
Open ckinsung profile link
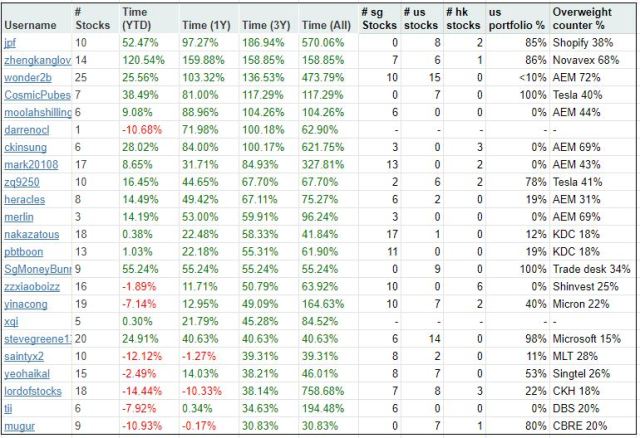pyautogui.click(x=26, y=146)
